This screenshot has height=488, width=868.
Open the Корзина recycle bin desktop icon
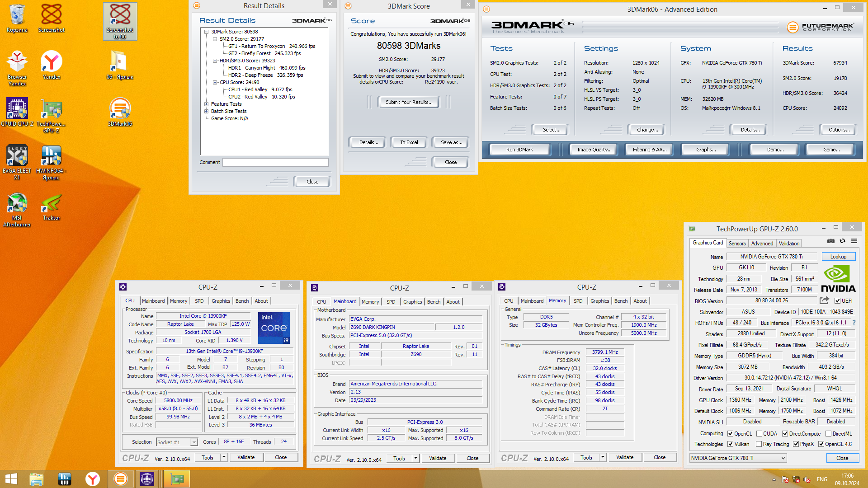pyautogui.click(x=17, y=19)
